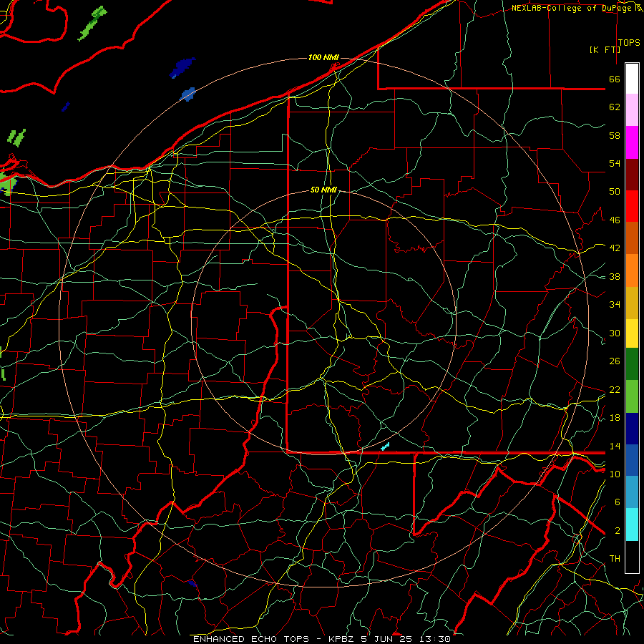Click the dark orange legend swatch
Viewport: 644px width, 644px height.
pyautogui.click(x=632, y=238)
